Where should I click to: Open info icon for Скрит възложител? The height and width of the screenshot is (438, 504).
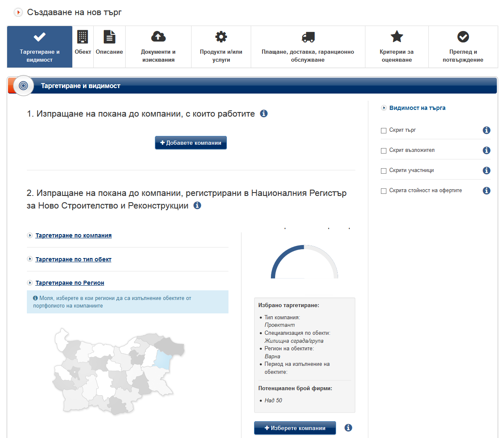[x=486, y=150]
